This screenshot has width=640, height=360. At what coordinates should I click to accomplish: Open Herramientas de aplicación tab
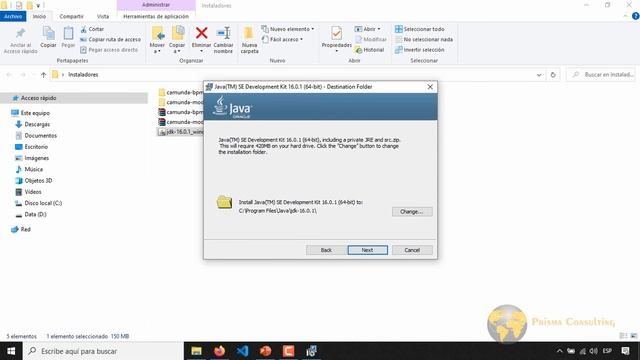tap(156, 16)
